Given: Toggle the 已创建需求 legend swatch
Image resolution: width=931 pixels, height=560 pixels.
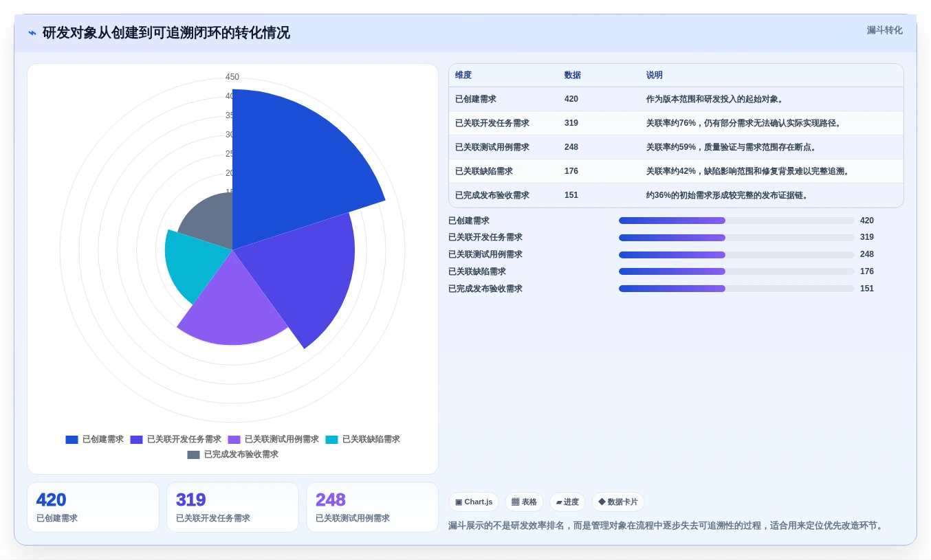Looking at the screenshot, I should [72, 440].
